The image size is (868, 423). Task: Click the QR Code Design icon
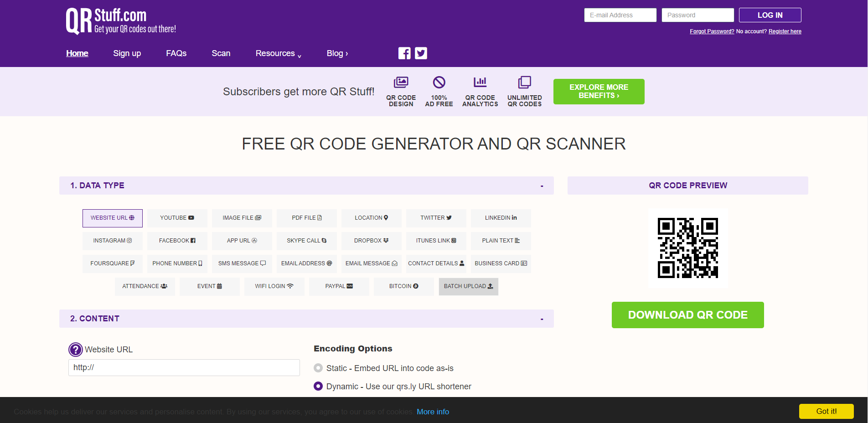pyautogui.click(x=401, y=82)
